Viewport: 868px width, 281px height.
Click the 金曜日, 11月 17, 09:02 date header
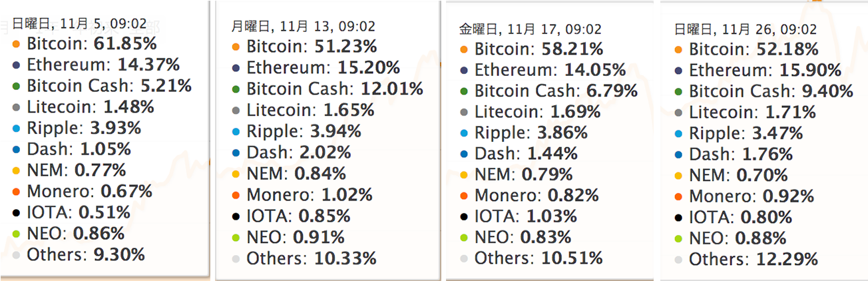coord(531,29)
